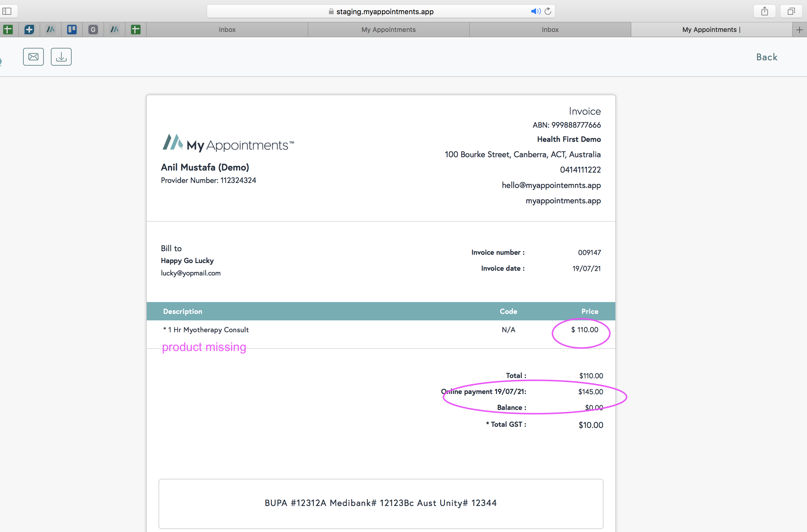Switch to the first Inbox tab
The height and width of the screenshot is (532, 807).
[x=227, y=30]
